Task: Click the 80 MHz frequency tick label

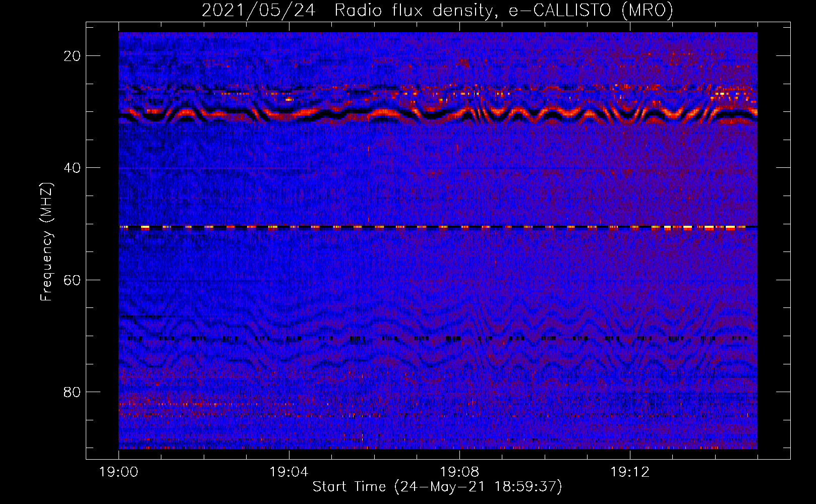Action: 73,392
